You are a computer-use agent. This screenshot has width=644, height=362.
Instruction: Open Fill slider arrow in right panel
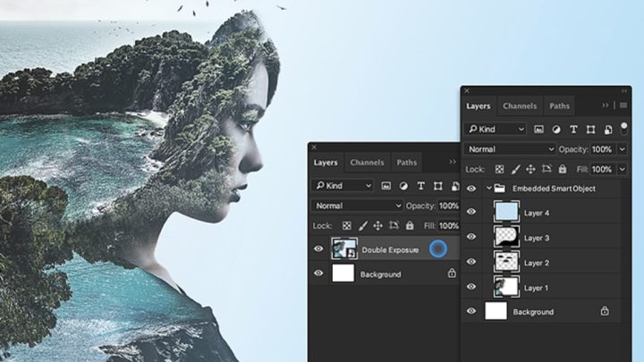tap(623, 169)
